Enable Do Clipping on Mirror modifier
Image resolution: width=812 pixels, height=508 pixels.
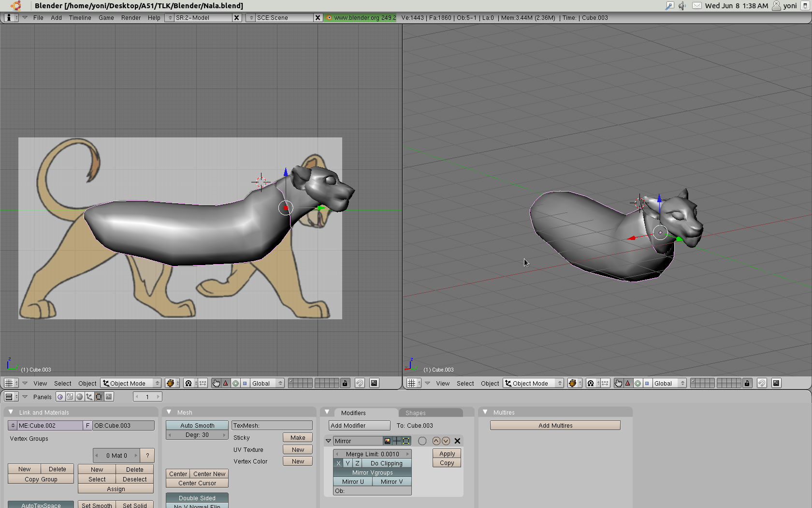pos(386,463)
